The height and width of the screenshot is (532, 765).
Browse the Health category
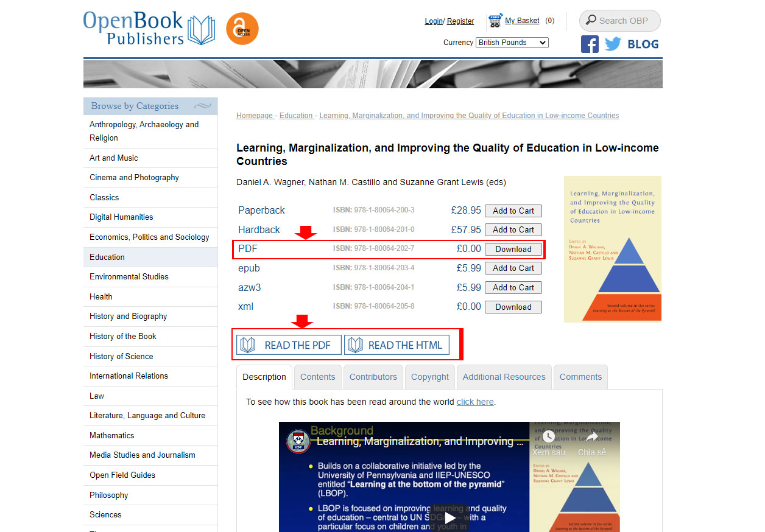(150, 297)
